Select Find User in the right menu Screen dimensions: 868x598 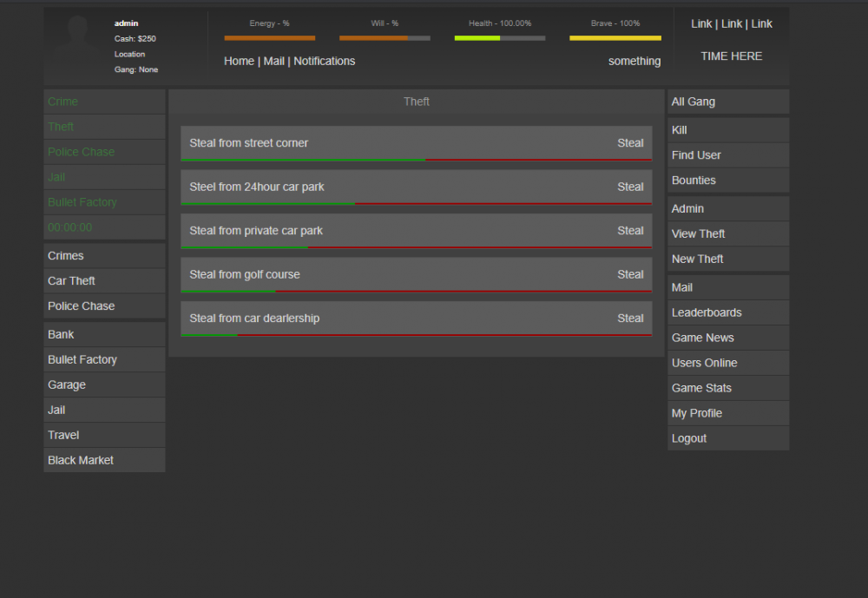tap(696, 155)
